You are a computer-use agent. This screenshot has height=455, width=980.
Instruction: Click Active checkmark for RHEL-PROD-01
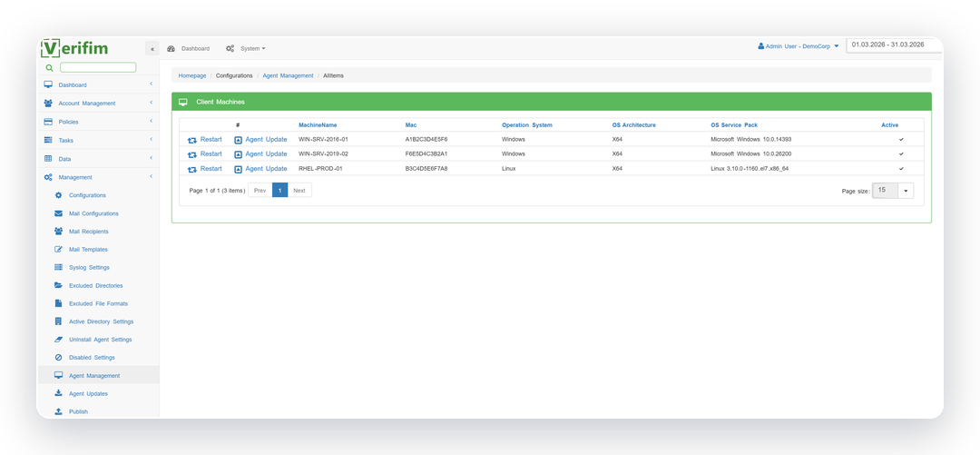tap(901, 169)
